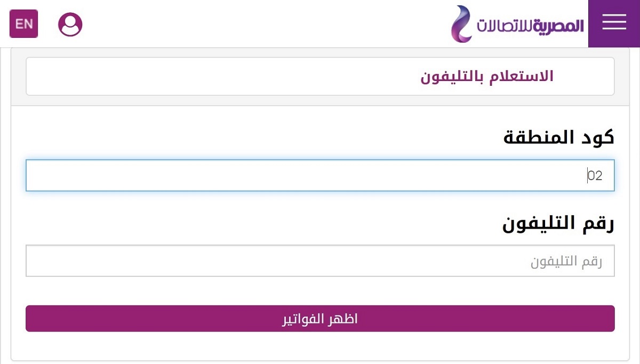Screen dimensions: 640x364
Task: Click the 02 value in area code box
Action: pyautogui.click(x=595, y=175)
